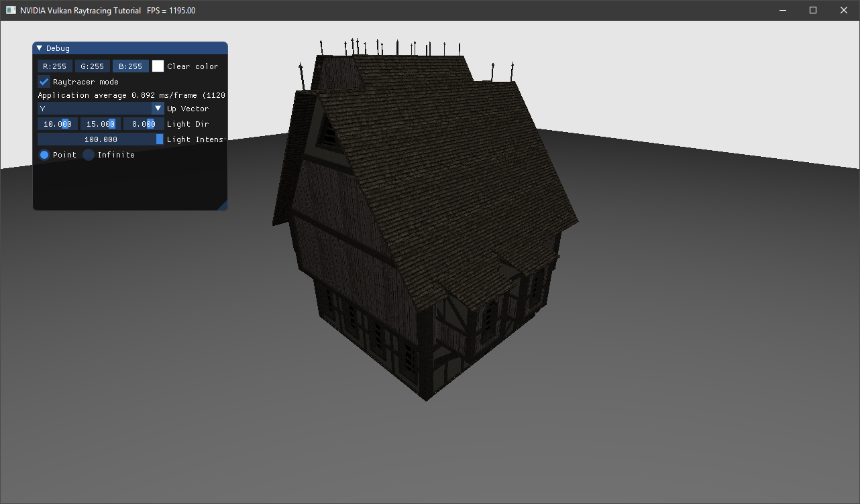The image size is (860, 504).
Task: Disable the Raytracer mode checkbox
Action: click(44, 82)
